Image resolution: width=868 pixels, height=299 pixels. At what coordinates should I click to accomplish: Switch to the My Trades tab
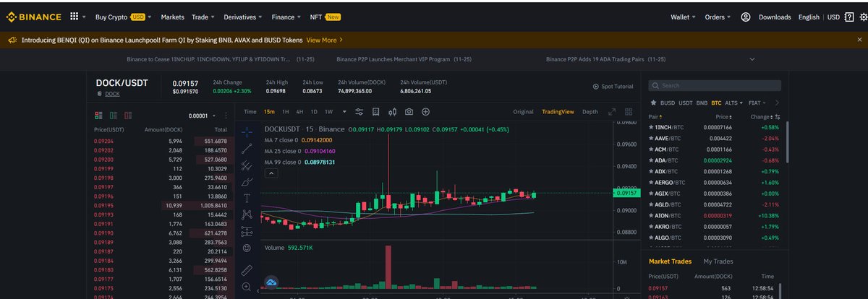(x=718, y=261)
